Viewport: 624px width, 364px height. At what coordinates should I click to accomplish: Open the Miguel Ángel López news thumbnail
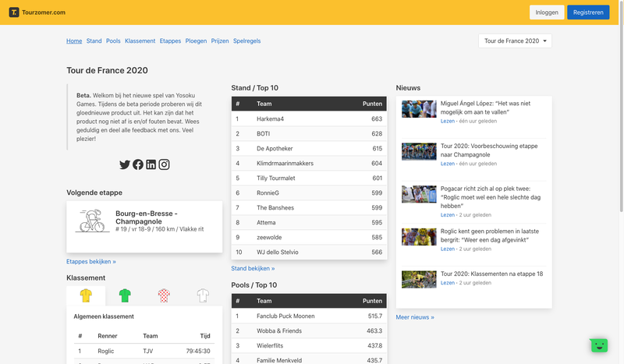(x=419, y=108)
